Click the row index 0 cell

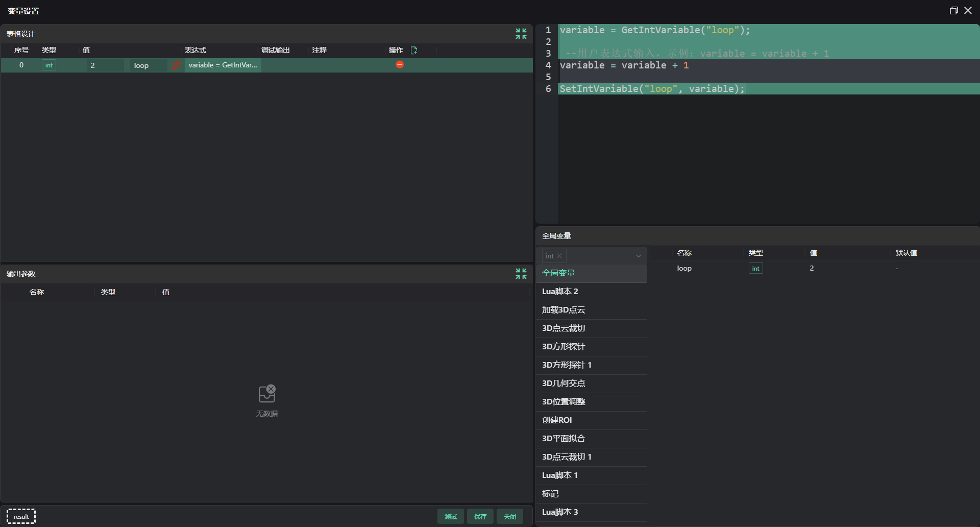(21, 65)
